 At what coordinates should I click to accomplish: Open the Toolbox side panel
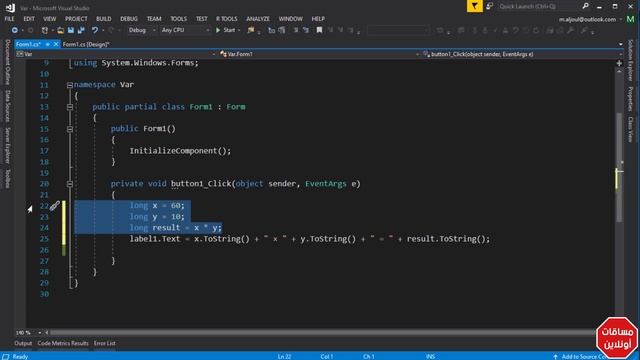click(7, 179)
